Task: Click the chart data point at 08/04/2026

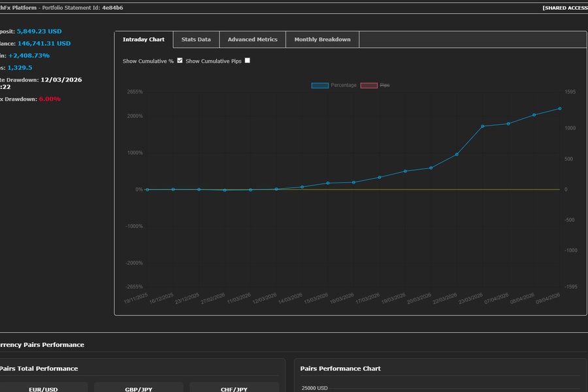Action: [x=534, y=115]
